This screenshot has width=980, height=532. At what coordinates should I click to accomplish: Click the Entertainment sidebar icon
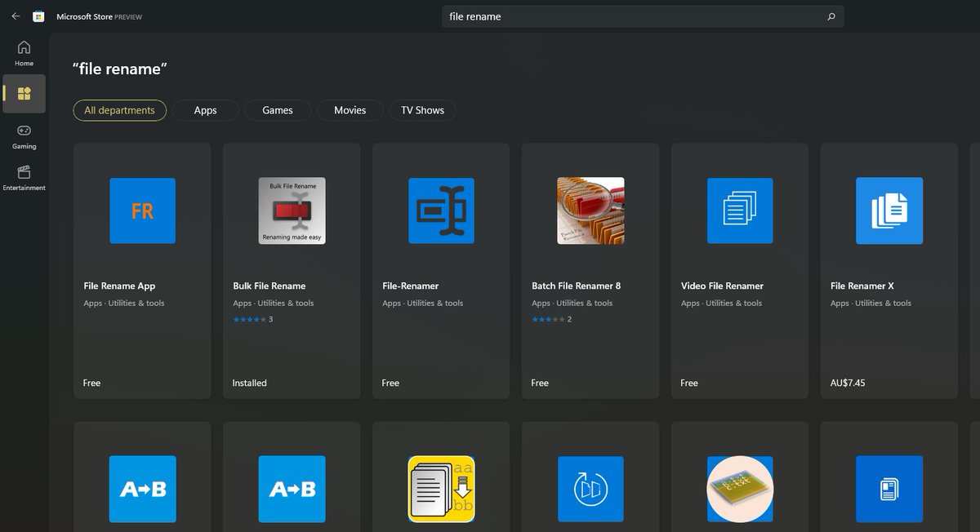[x=24, y=173]
